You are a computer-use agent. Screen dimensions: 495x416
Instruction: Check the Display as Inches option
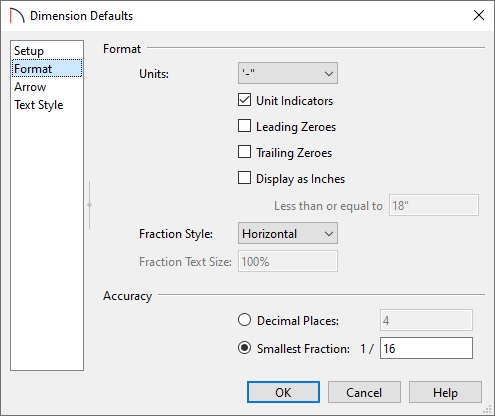[x=244, y=178]
